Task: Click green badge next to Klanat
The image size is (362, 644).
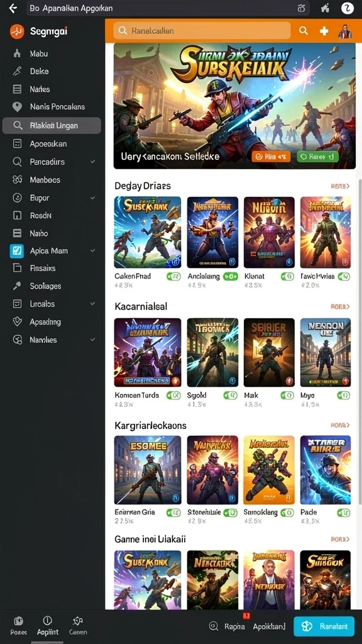Action: [x=287, y=277]
